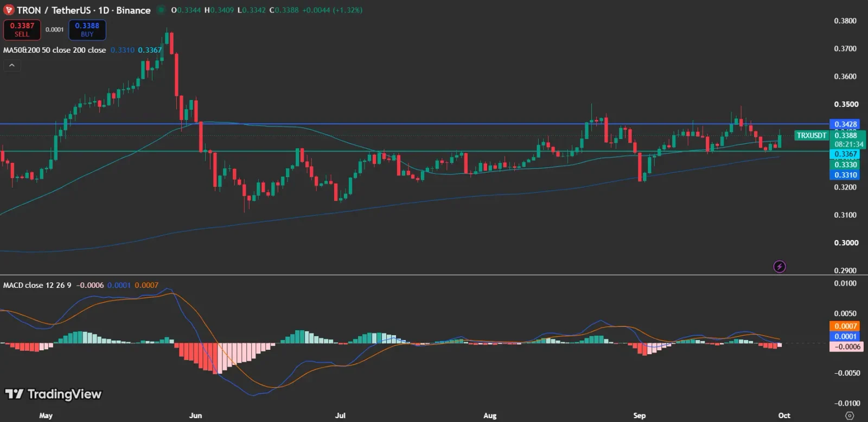
Task: Click the 0.3367 MA200 value in legend
Action: (x=150, y=50)
